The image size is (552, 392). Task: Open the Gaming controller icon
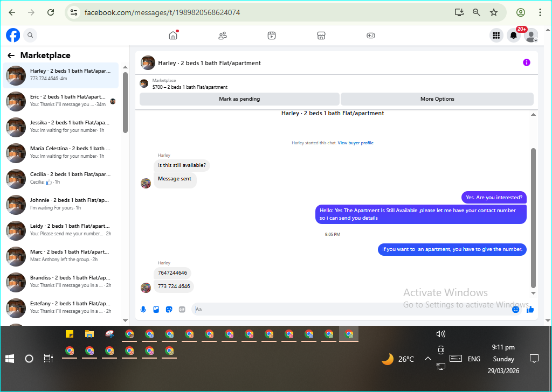371,36
